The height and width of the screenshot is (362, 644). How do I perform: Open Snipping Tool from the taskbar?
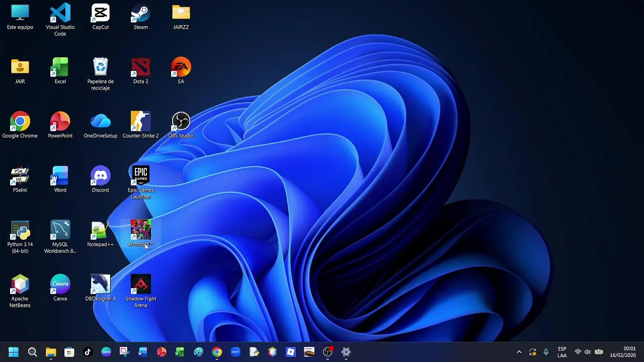tap(124, 352)
